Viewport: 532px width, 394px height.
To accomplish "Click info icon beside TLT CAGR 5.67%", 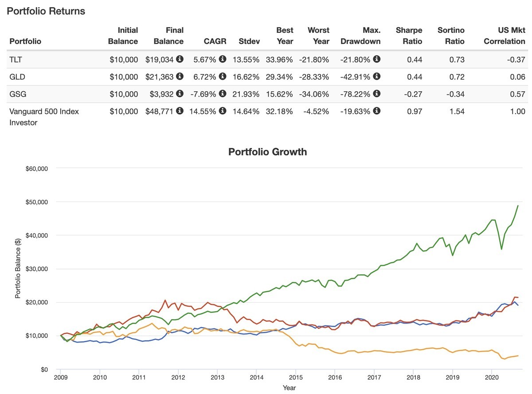I will click(x=223, y=59).
